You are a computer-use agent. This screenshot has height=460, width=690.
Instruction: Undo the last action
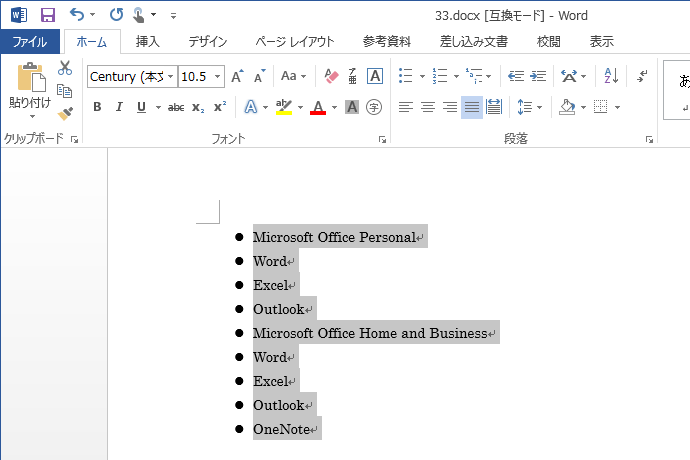[77, 15]
